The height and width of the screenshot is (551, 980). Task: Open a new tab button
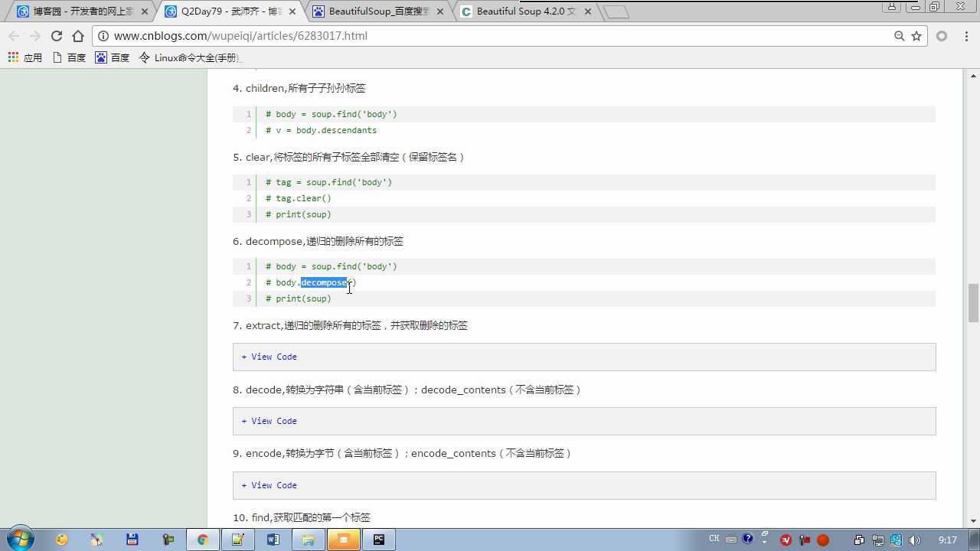pos(616,11)
